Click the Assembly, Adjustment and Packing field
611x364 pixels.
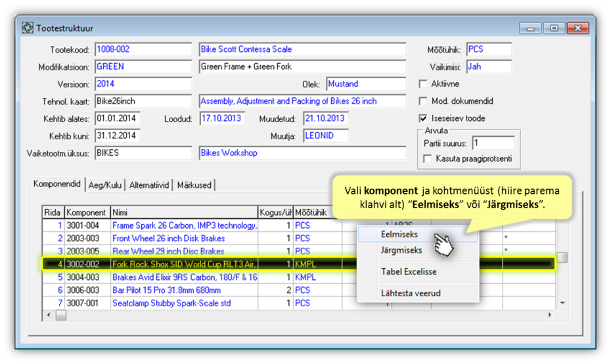coord(302,101)
